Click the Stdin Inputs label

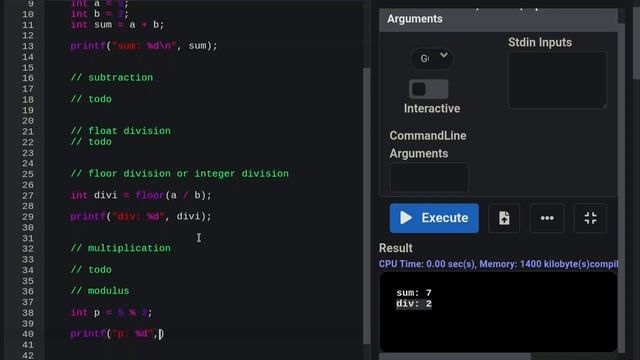click(540, 42)
